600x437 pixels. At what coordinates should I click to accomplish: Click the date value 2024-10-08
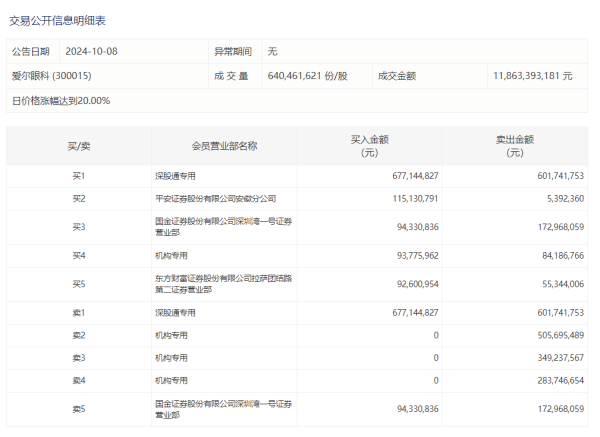tap(91, 51)
